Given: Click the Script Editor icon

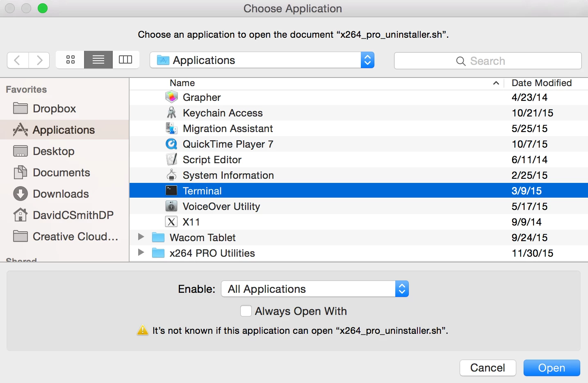Looking at the screenshot, I should point(171,160).
